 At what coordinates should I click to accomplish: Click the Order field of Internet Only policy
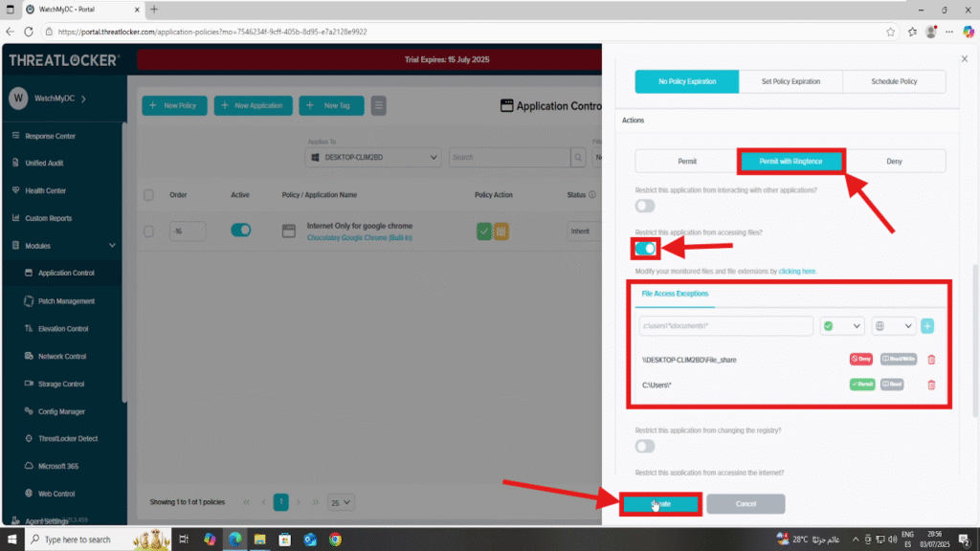coord(187,231)
